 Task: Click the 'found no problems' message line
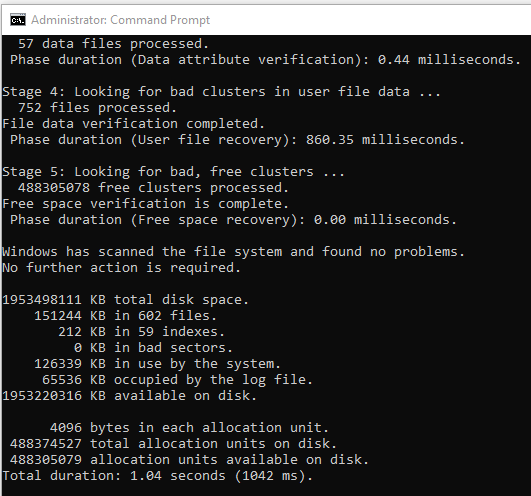[234, 252]
